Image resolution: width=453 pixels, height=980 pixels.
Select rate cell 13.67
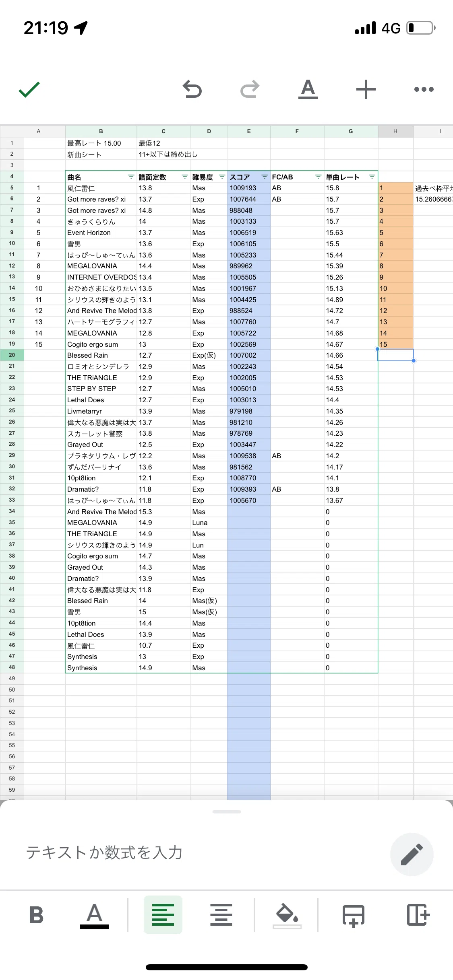point(351,500)
